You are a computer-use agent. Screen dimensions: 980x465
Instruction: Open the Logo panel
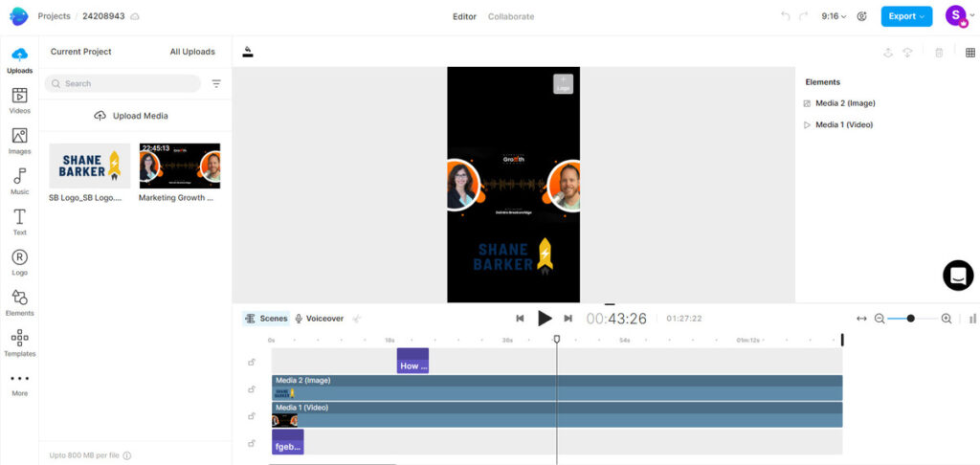19,262
